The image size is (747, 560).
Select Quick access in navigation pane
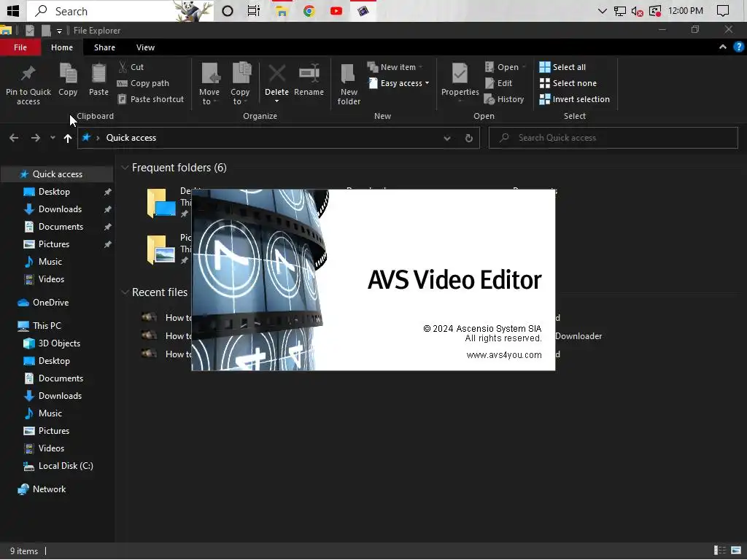pyautogui.click(x=57, y=174)
